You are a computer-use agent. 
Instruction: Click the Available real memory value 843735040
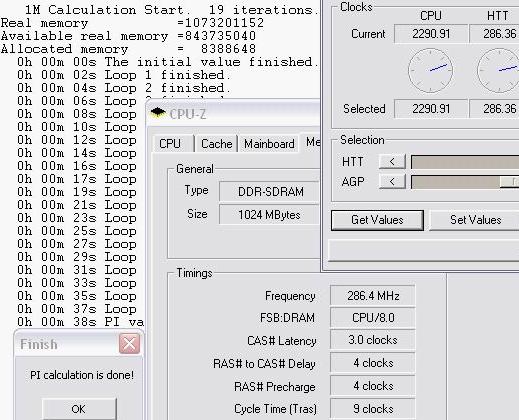tap(220, 36)
